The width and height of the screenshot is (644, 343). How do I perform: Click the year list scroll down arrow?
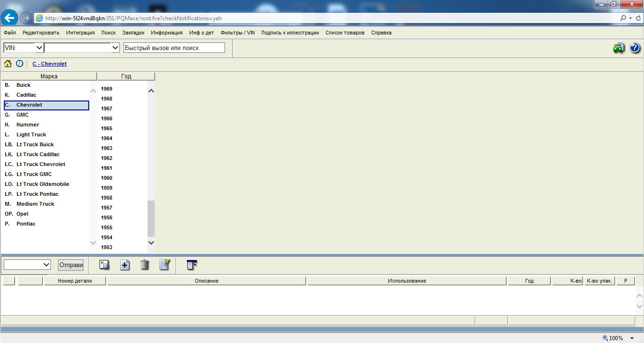[x=151, y=242]
